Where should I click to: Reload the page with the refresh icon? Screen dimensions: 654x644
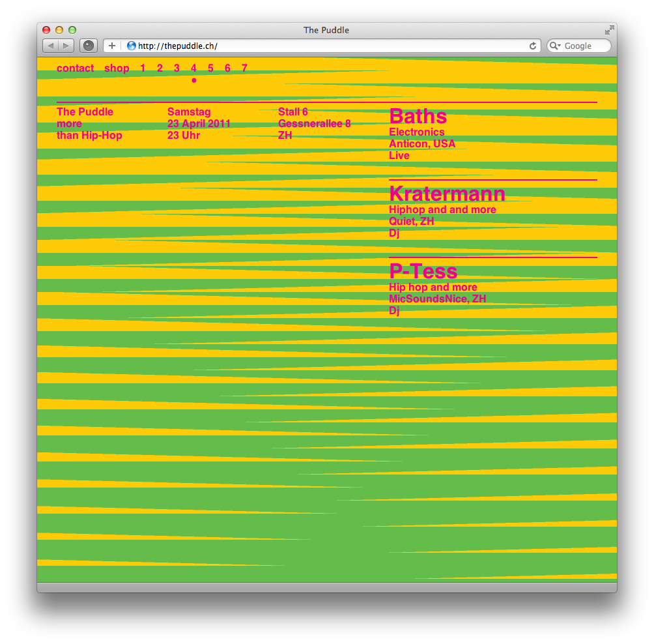point(533,46)
